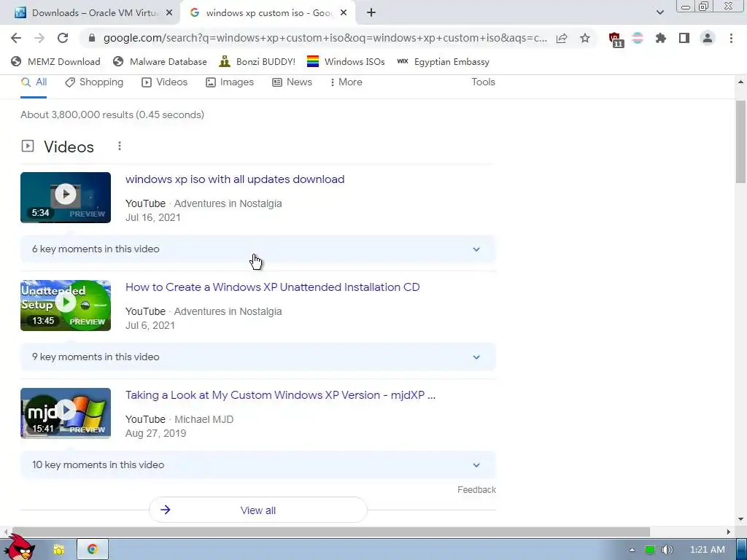Reload the current page
Screen dimensions: 747x560
[x=63, y=38]
